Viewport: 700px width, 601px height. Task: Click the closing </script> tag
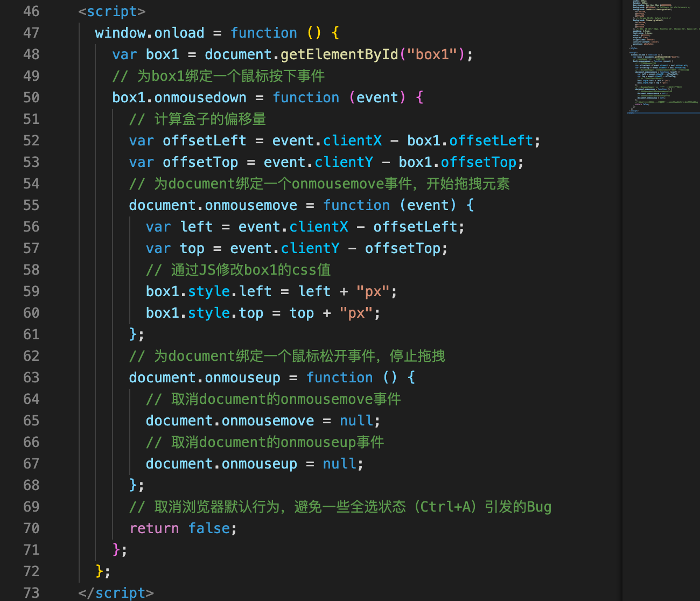[116, 593]
